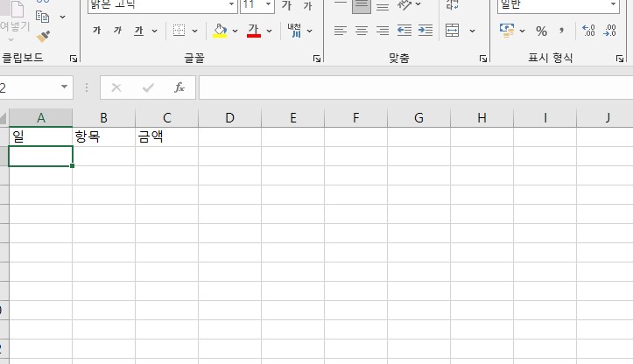This screenshot has width=633, height=364.
Task: Expand the accounting format dropdown arrow
Action: coord(522,31)
